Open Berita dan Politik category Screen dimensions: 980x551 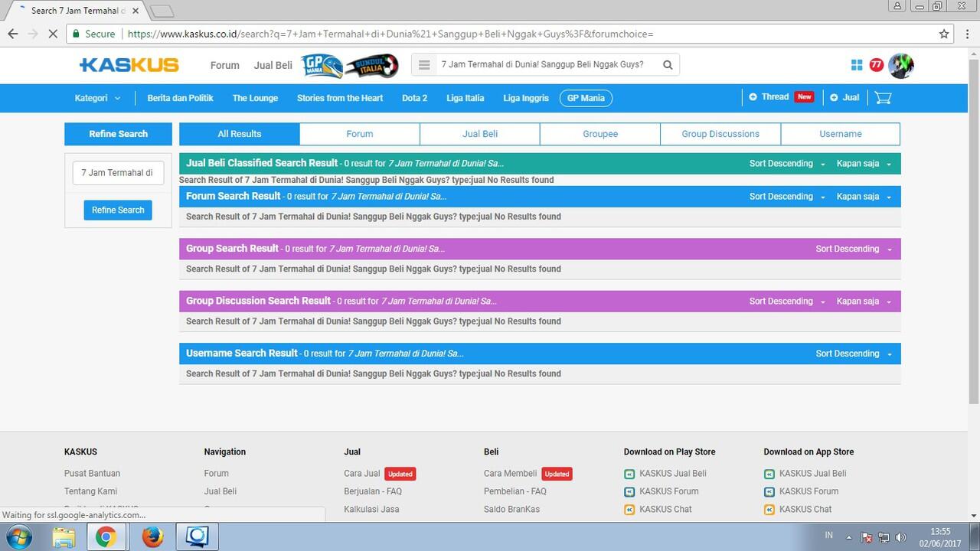[x=180, y=98]
